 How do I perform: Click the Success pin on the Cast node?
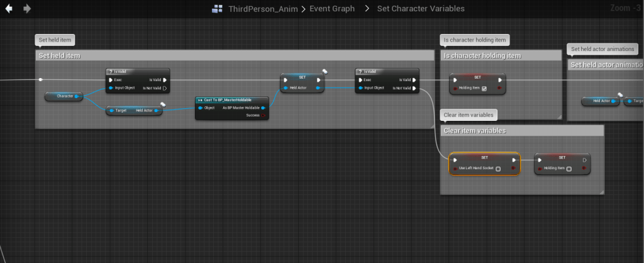pyautogui.click(x=264, y=116)
